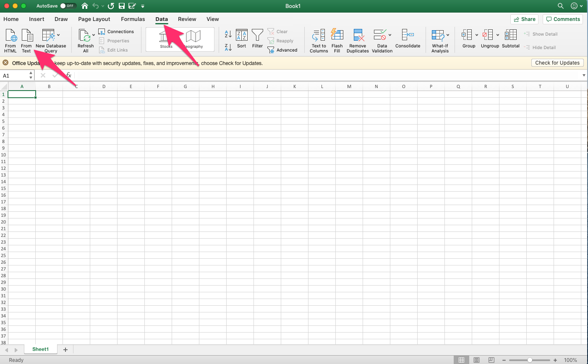Image resolution: width=588 pixels, height=364 pixels.
Task: Apply Text to Columns
Action: coord(319,40)
